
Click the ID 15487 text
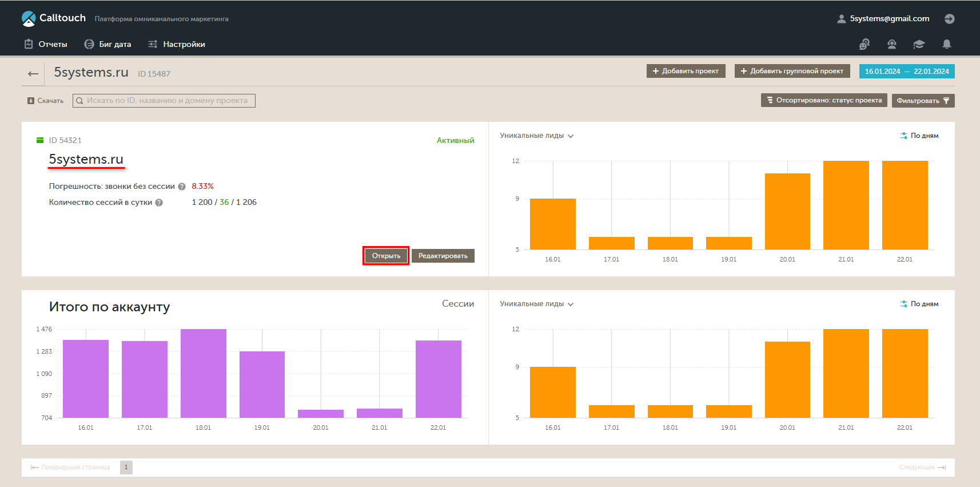(154, 74)
